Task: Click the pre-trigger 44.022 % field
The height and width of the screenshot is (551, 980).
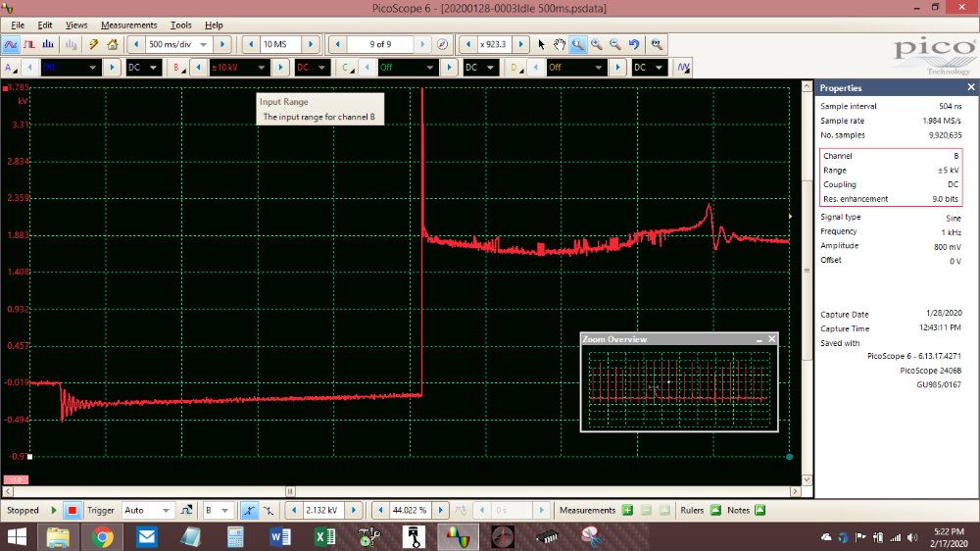Action: click(x=410, y=511)
